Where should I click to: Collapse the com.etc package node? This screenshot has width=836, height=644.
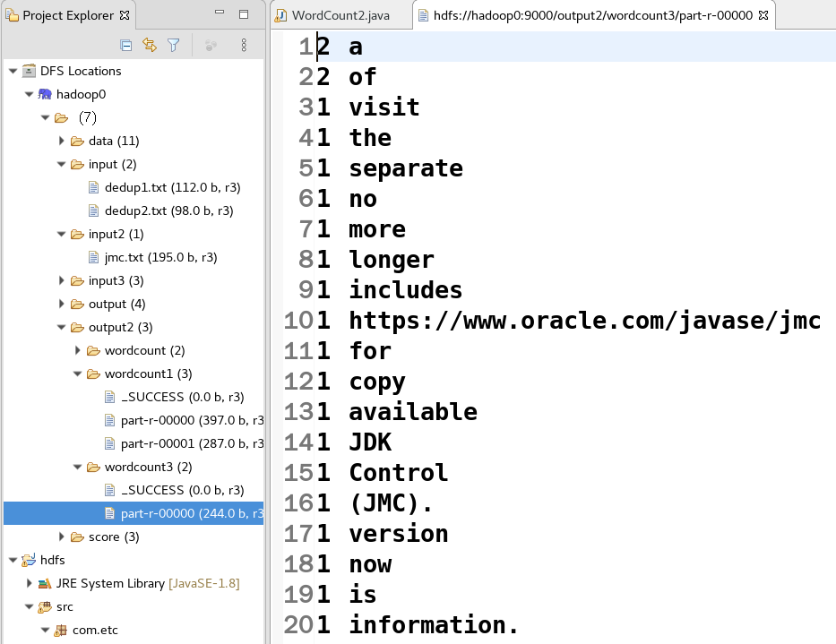tap(46, 631)
